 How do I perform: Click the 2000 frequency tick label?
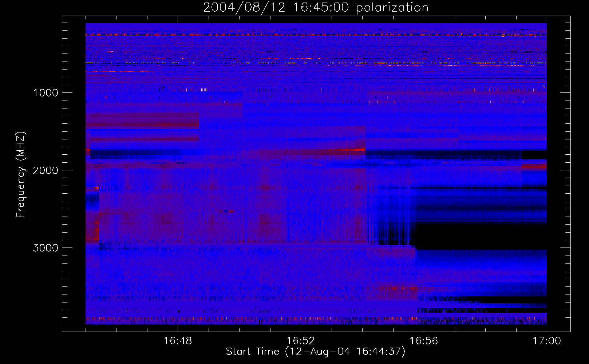click(46, 170)
